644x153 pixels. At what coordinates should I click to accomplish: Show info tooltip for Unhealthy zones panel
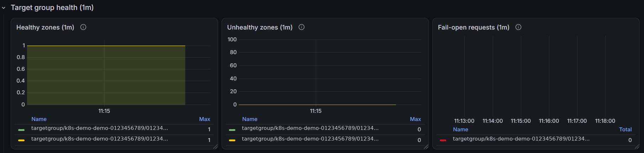click(301, 27)
